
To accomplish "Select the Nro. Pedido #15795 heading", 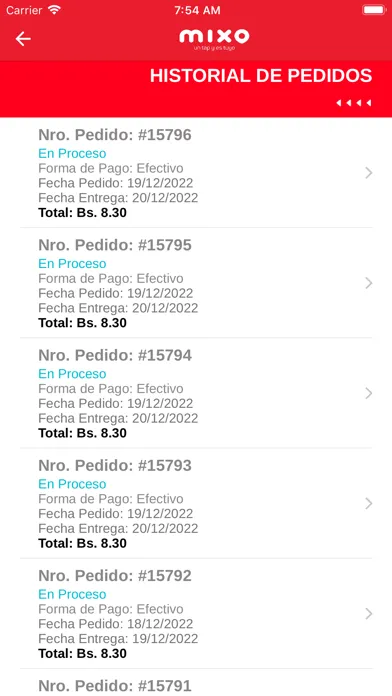I will coord(115,245).
